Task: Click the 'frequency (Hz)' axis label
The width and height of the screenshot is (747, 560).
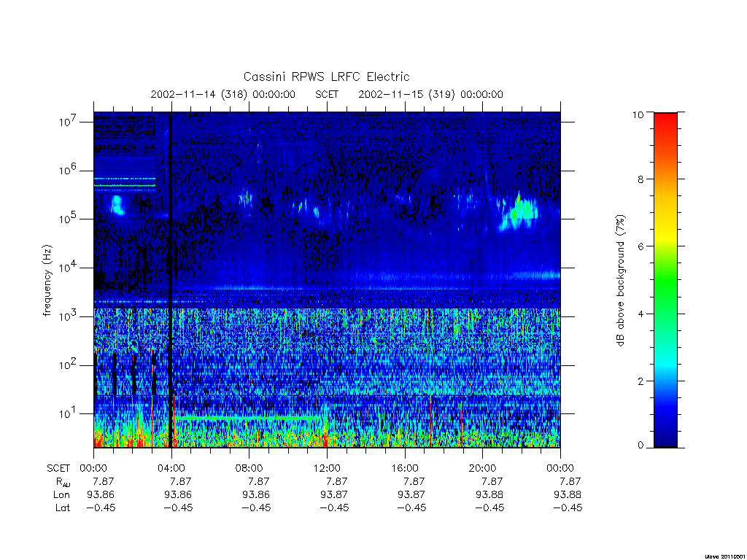Action: pos(47,280)
